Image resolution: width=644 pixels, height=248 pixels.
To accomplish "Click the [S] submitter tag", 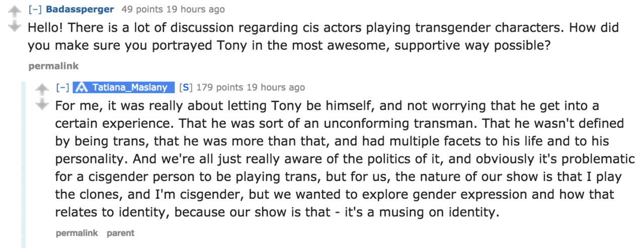I will pyautogui.click(x=185, y=88).
